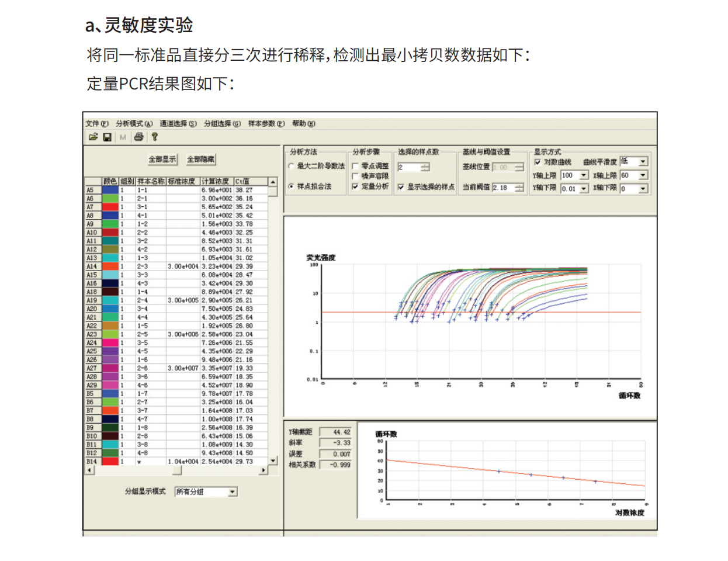The width and height of the screenshot is (728, 561).
Task: Click the open file folder icon
Action: tap(93, 137)
